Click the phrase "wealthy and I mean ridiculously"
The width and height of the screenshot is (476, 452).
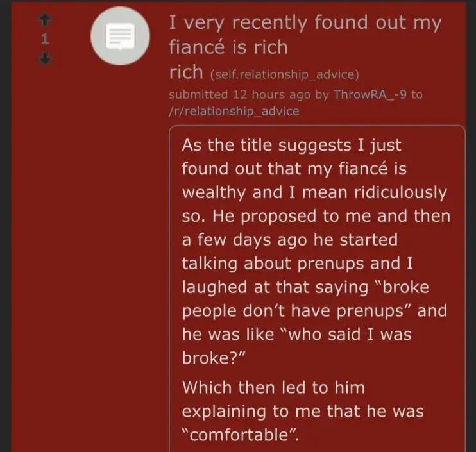coord(314,192)
